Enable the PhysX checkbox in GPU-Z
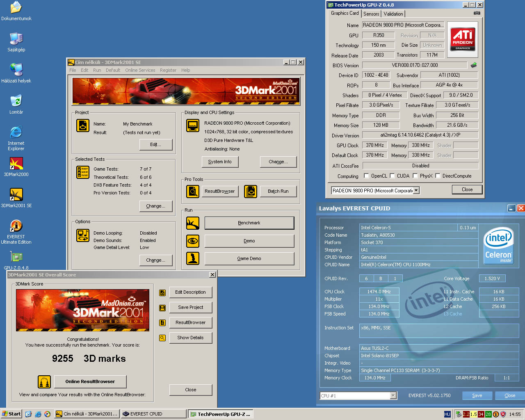 [415, 176]
